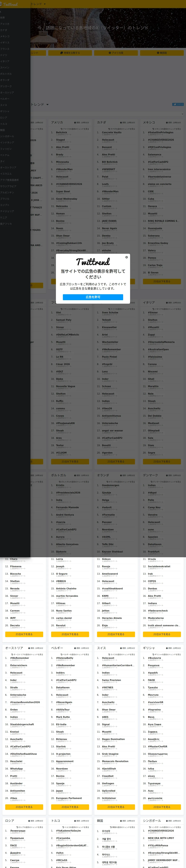This screenshot has width=186, height=868.
Task: Click the Twittrend logo in the popup
Action: (x=93, y=261)
